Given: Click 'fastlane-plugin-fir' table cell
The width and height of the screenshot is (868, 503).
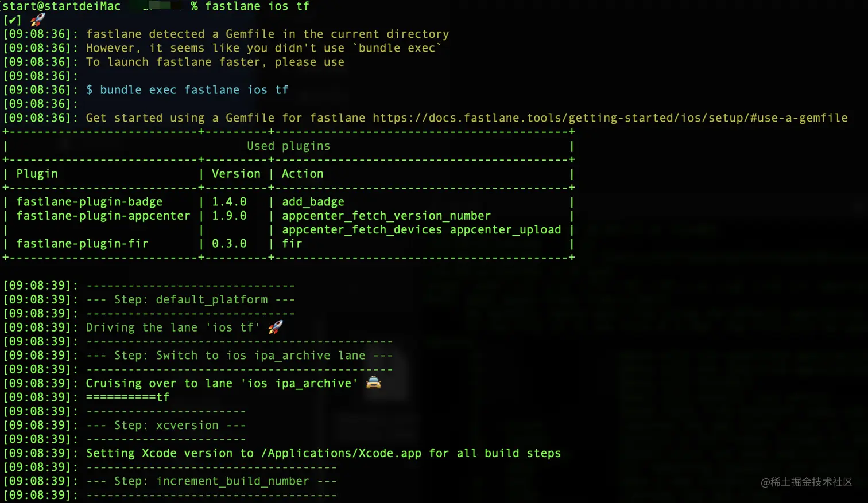Looking at the screenshot, I should click(82, 244).
